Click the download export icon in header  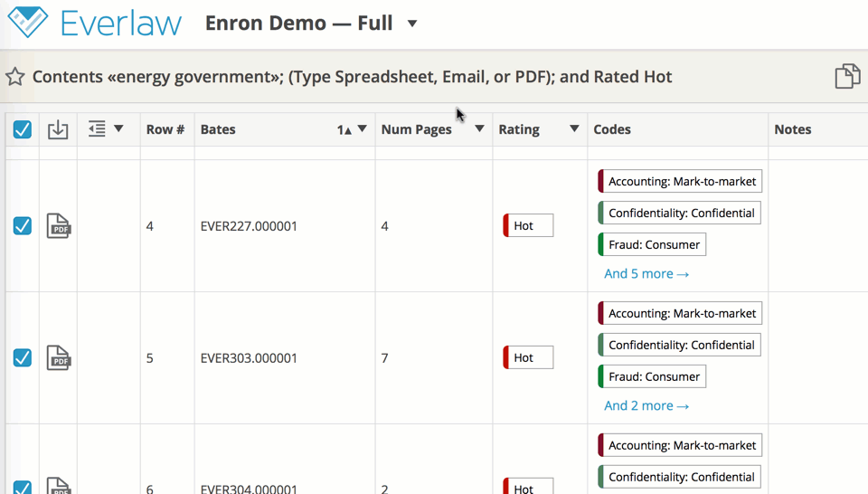[x=58, y=129]
